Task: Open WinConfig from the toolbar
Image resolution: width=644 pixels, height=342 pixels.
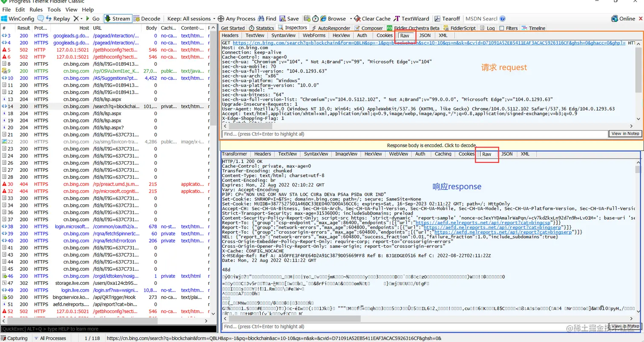Action: click(x=17, y=19)
